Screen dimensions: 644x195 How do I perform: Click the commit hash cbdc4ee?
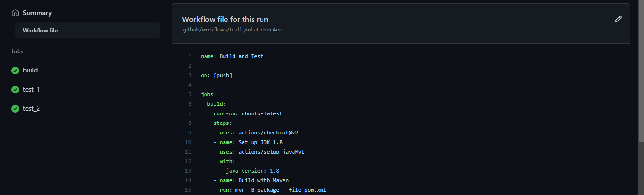click(272, 30)
